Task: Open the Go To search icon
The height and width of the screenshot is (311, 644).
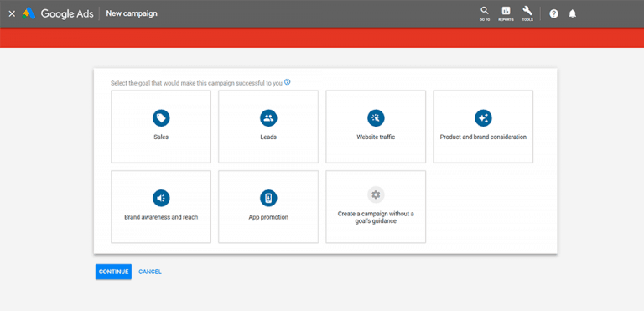Action: click(485, 13)
